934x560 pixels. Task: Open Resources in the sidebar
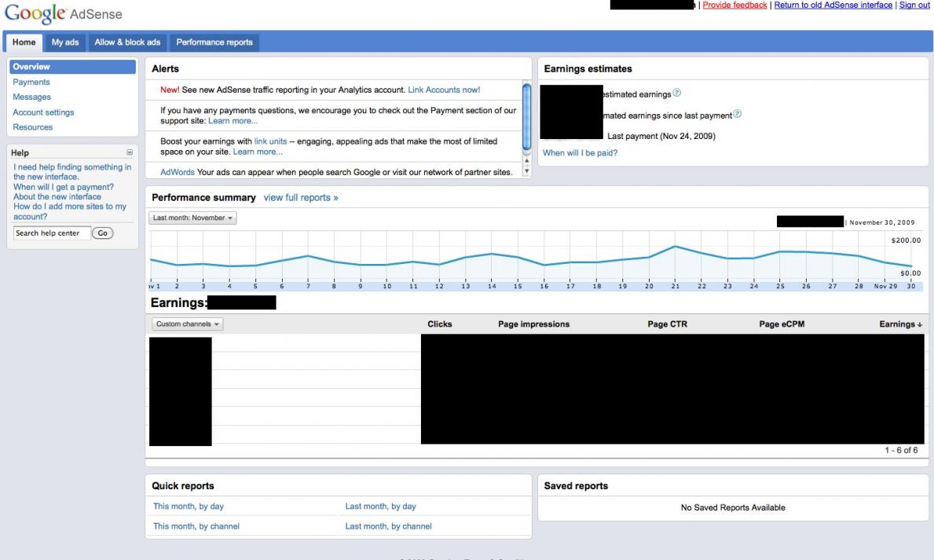point(33,127)
